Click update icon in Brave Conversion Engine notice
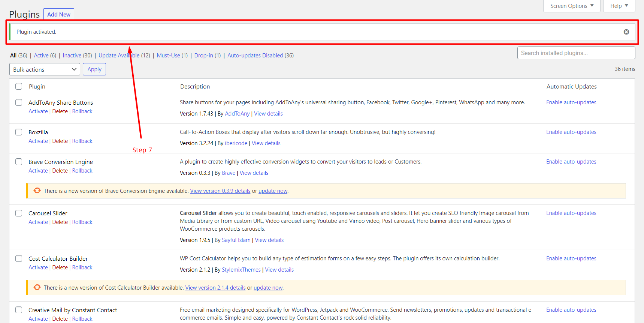 click(x=37, y=191)
